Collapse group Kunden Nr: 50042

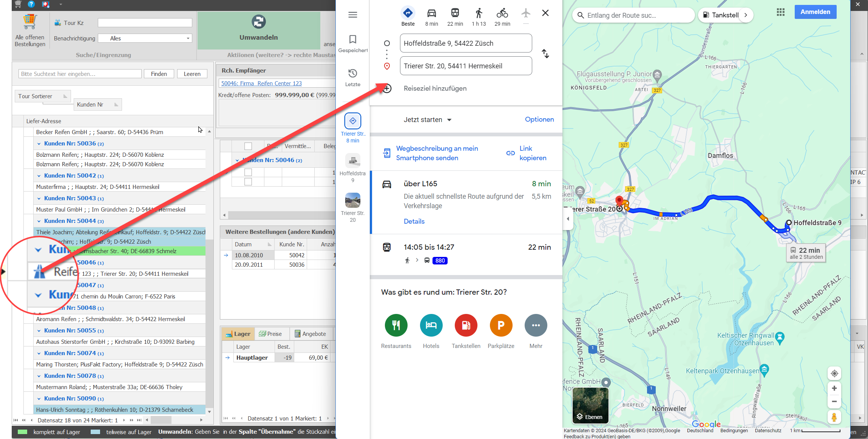tap(39, 176)
